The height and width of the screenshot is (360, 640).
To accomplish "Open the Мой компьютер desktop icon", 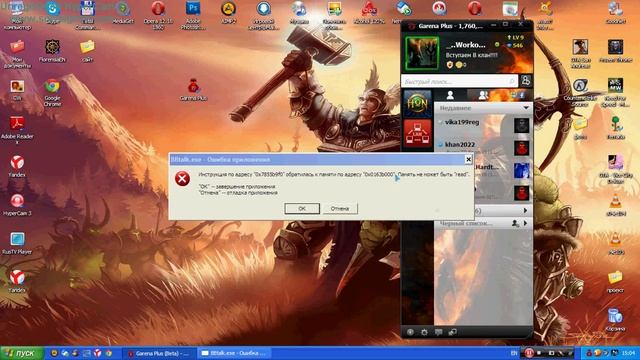I will point(17,16).
